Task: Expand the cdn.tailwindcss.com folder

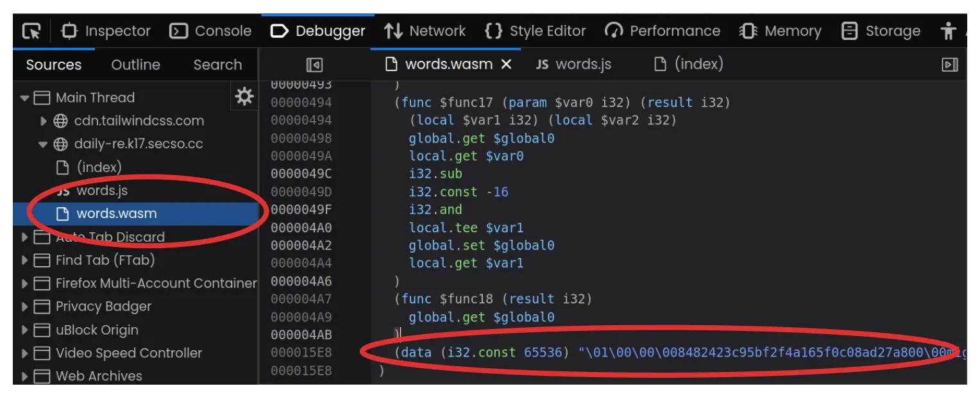Action: pyautogui.click(x=44, y=121)
